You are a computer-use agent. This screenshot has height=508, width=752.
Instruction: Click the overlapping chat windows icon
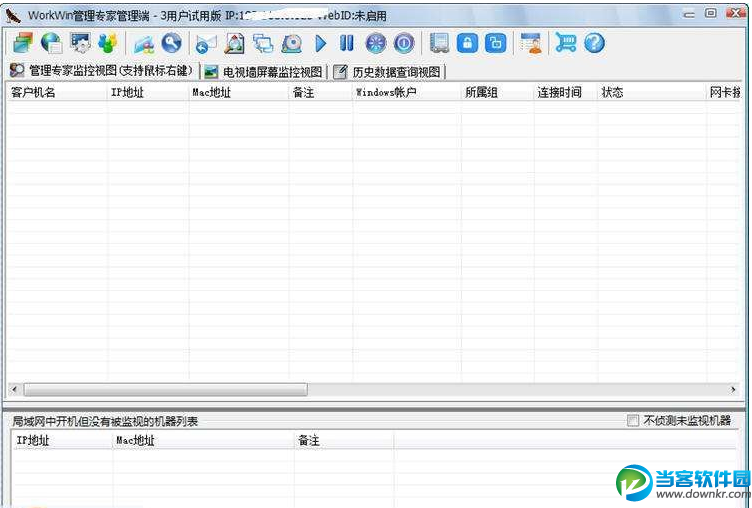click(263, 43)
